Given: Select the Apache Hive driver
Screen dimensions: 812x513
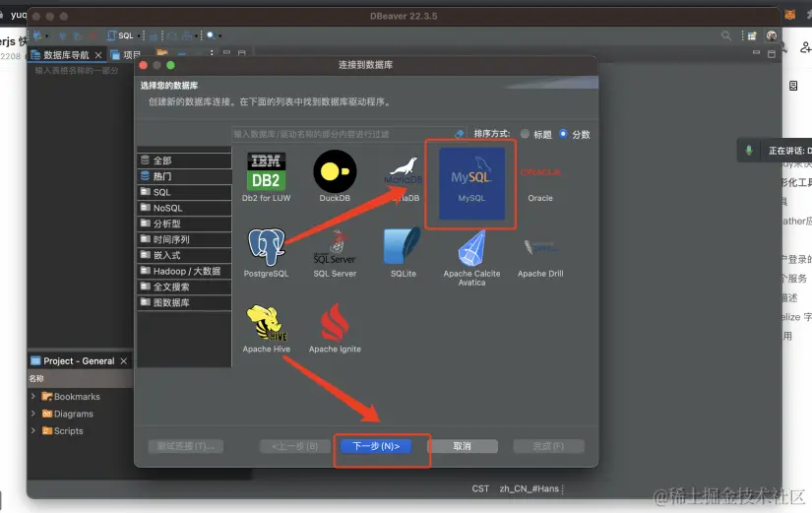Looking at the screenshot, I should [266, 329].
